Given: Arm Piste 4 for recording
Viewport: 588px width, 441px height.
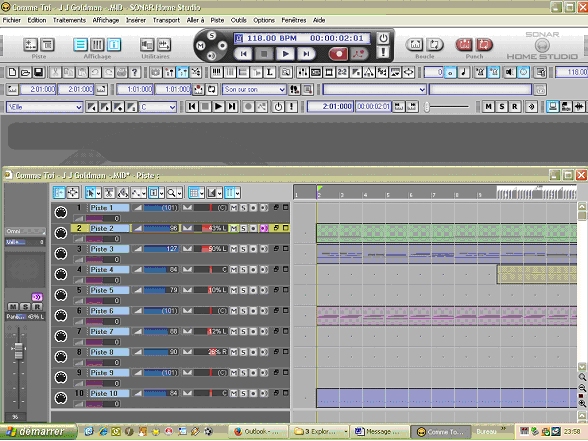Looking at the screenshot, I should coord(254,270).
